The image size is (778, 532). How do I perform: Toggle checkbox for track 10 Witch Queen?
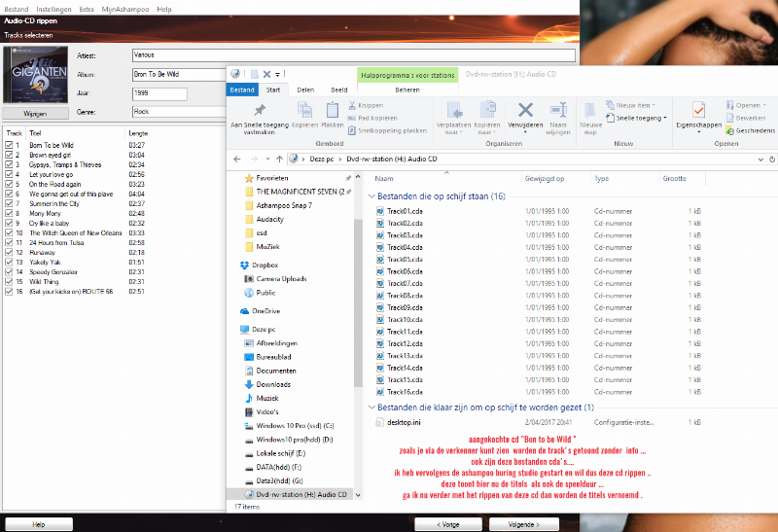coord(9,233)
